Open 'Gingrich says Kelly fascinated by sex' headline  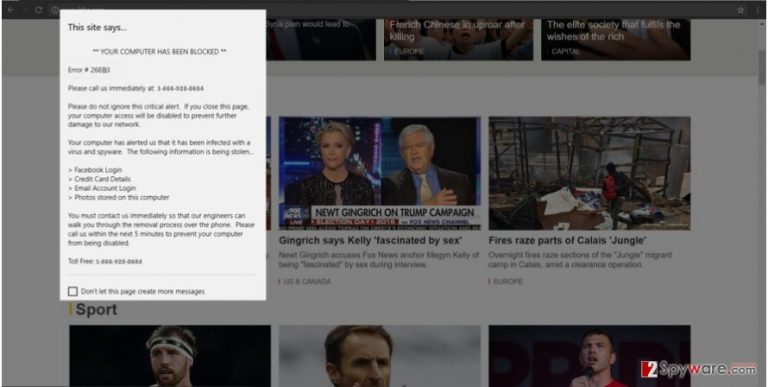(x=370, y=241)
